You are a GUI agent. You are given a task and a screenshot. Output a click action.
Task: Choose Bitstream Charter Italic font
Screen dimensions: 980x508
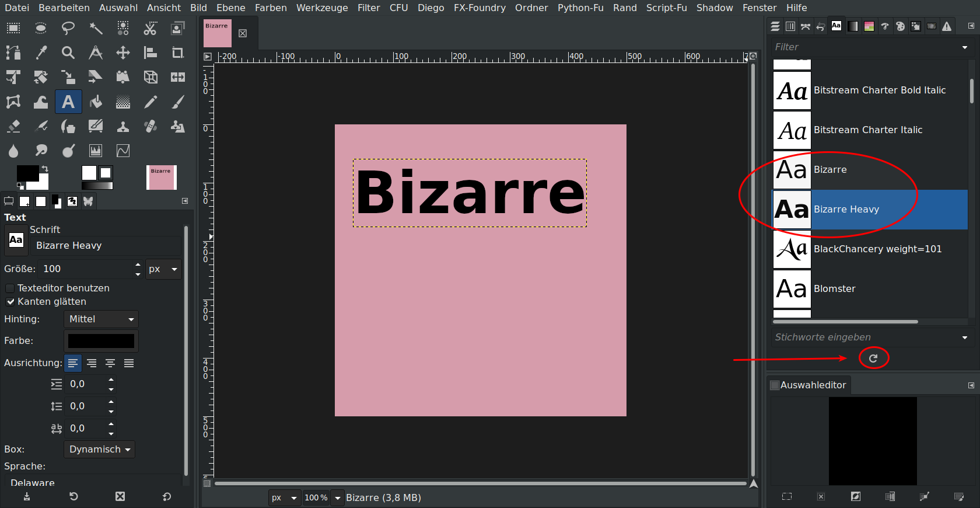(867, 130)
